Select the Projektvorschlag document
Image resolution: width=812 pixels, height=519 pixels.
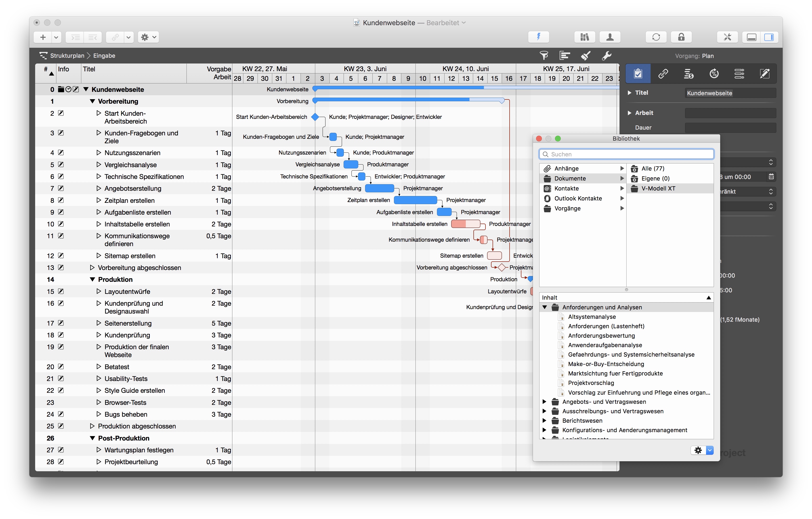pyautogui.click(x=591, y=383)
